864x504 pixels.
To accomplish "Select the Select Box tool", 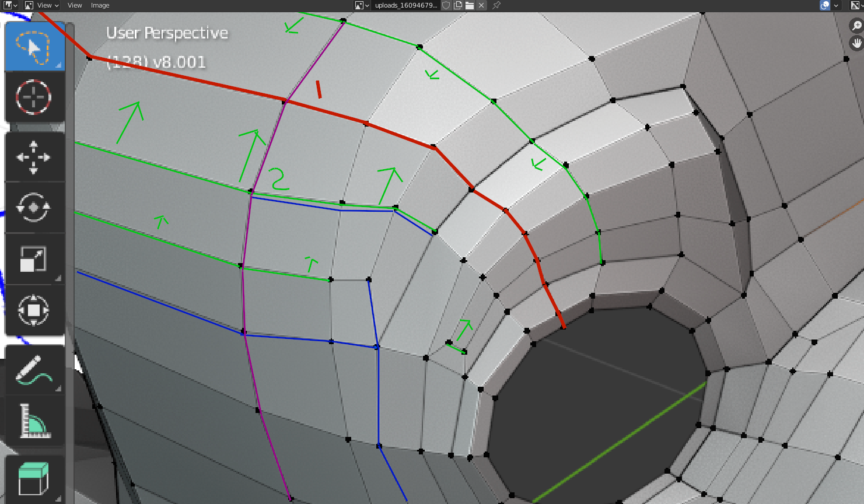I will [34, 47].
